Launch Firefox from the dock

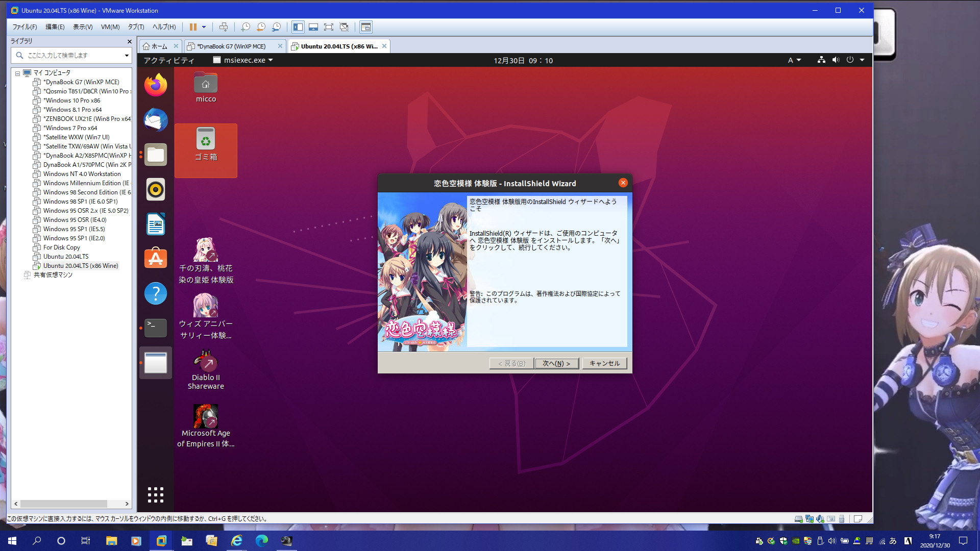coord(156,85)
